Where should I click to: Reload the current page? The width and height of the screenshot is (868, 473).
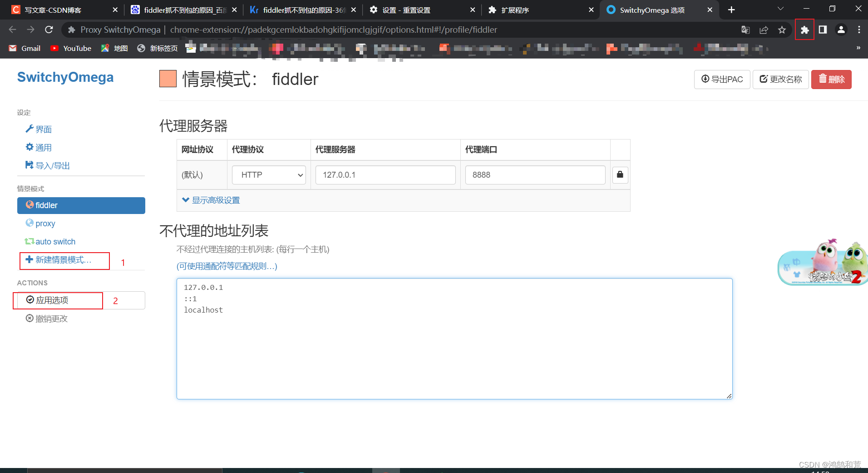tap(49, 30)
